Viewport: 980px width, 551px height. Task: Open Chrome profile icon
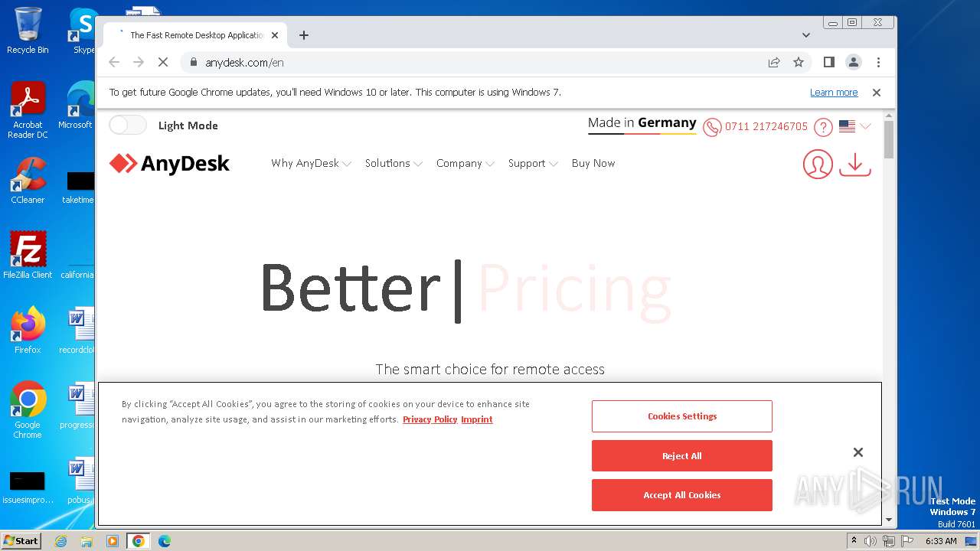coord(854,62)
